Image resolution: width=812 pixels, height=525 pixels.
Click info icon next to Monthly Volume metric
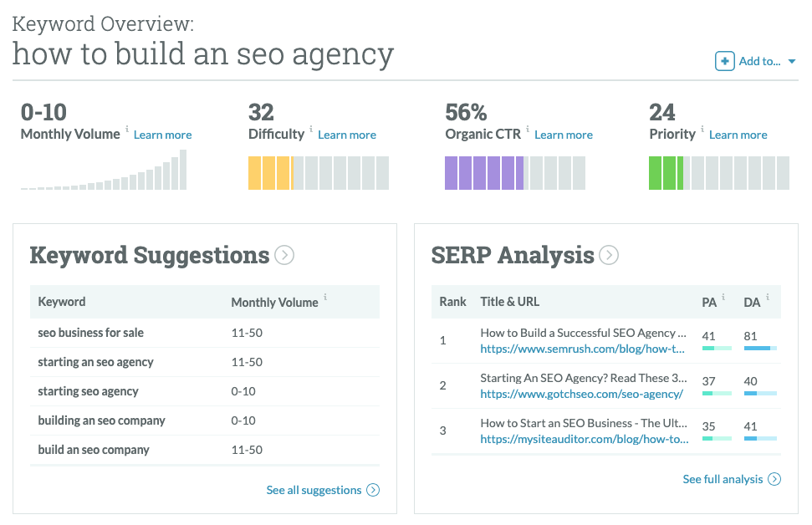127,130
